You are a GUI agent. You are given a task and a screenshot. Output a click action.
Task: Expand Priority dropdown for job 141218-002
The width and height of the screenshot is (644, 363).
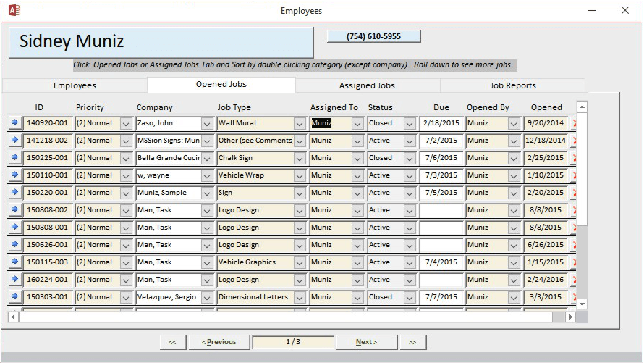126,141
